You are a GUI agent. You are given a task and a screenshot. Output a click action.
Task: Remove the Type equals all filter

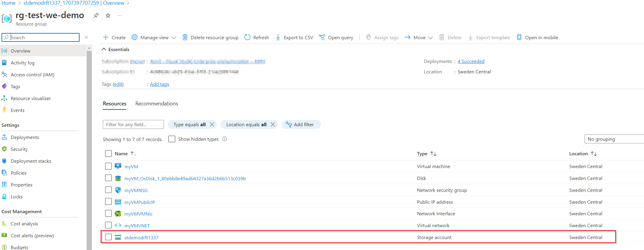click(212, 124)
